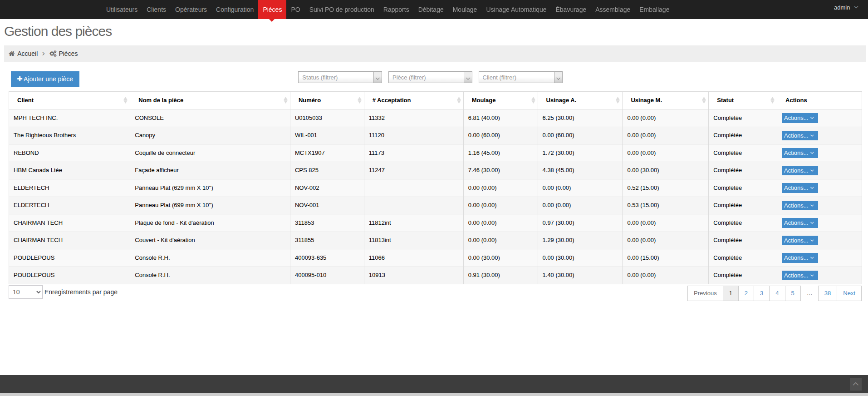Go to the Emballage section
The image size is (868, 396).
[x=654, y=10]
